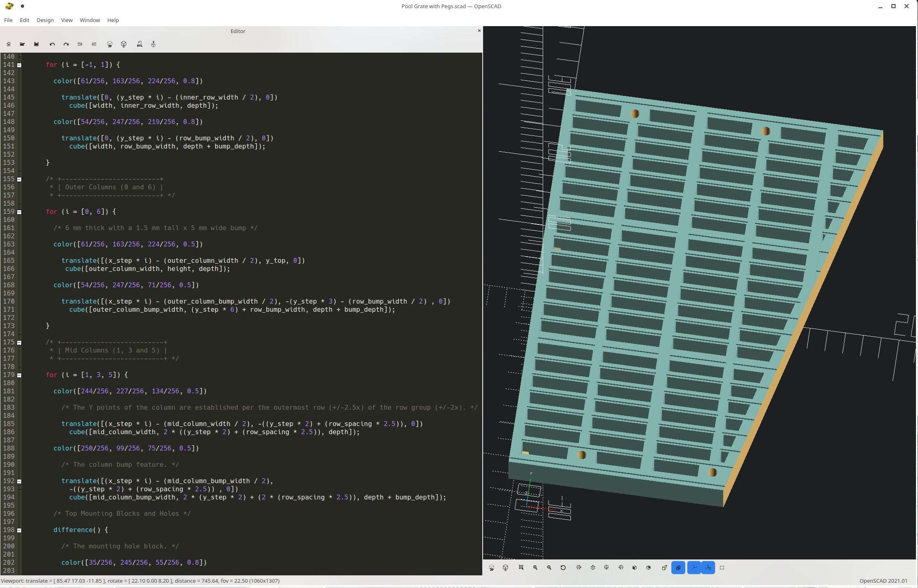Collapse the difference block fold at line 198

tap(19, 530)
